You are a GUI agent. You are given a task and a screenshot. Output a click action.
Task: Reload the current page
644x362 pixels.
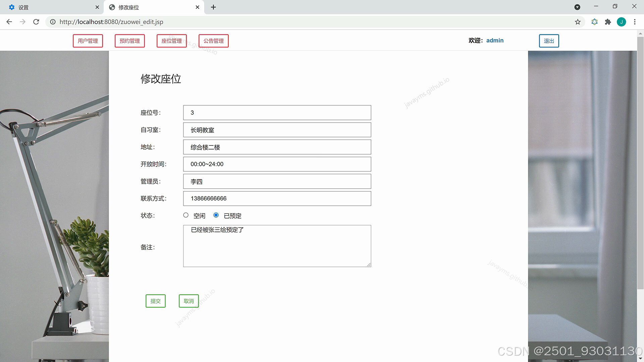click(36, 22)
